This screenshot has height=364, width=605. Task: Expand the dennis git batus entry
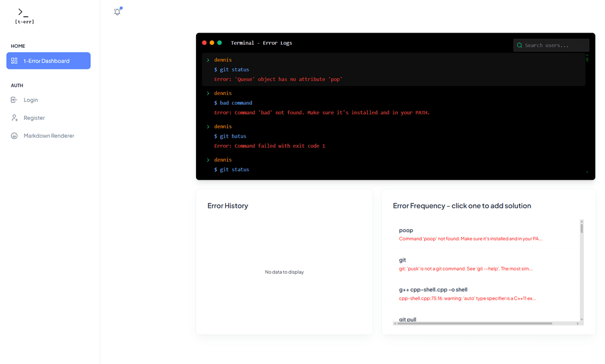208,127
